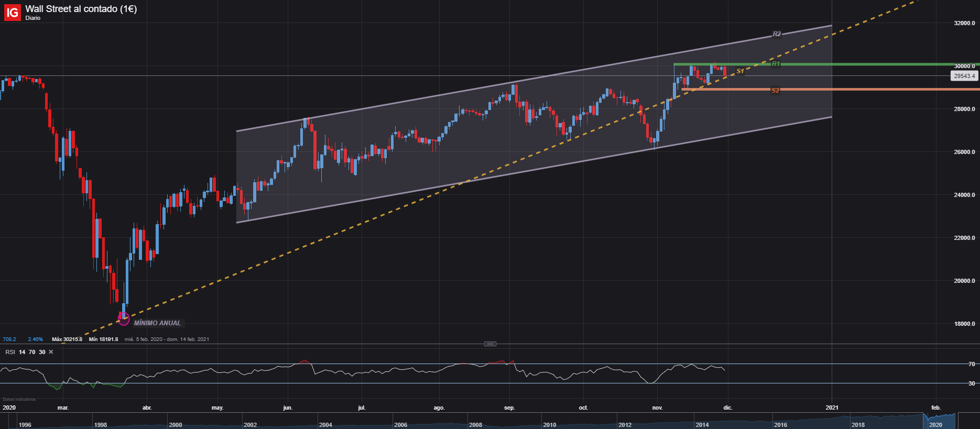
Task: Click the blue 2.46% change value
Action: click(36, 339)
